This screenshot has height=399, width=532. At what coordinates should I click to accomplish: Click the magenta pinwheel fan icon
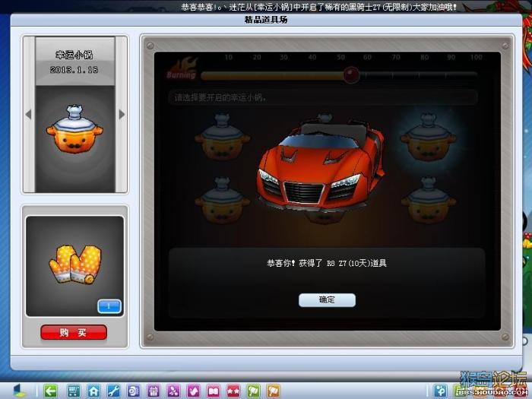pyautogui.click(x=173, y=391)
